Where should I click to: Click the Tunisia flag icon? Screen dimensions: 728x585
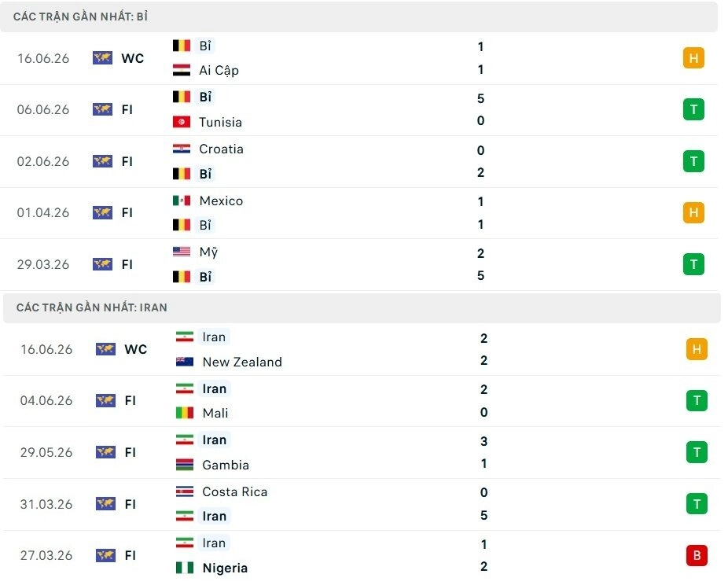182,122
